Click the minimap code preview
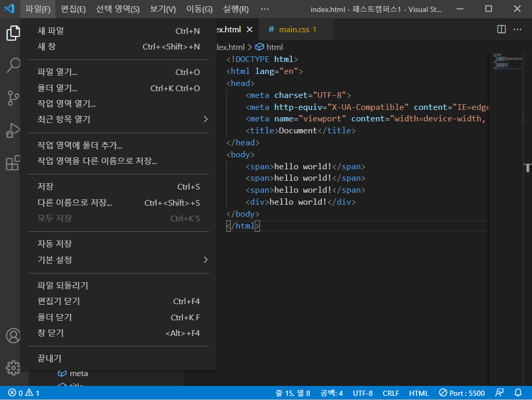The image size is (532, 400). [x=508, y=61]
